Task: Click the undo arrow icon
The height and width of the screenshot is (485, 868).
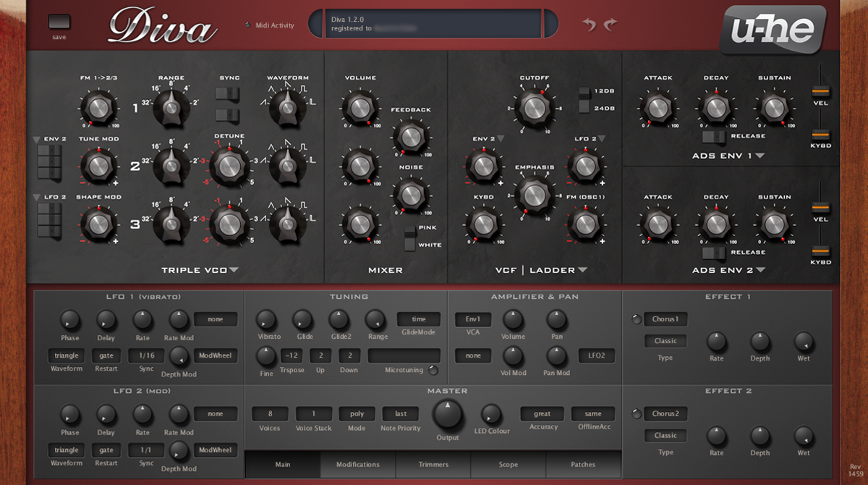Action: point(590,25)
